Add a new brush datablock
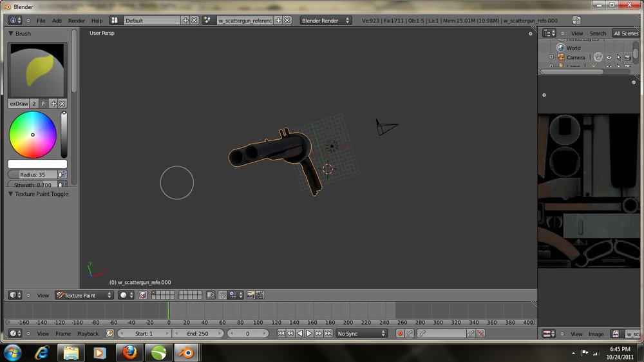The image size is (644, 362). point(53,104)
